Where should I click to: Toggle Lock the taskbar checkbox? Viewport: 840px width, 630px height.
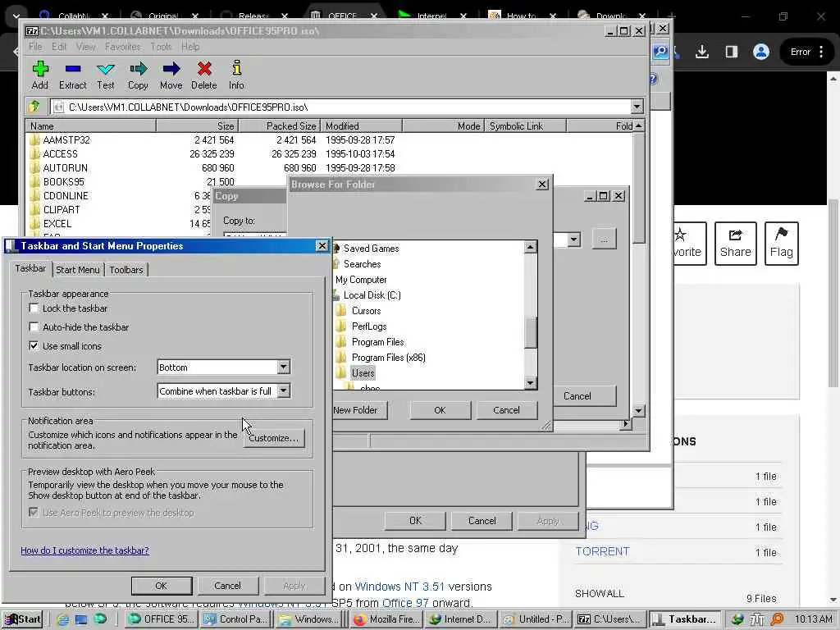(34, 308)
